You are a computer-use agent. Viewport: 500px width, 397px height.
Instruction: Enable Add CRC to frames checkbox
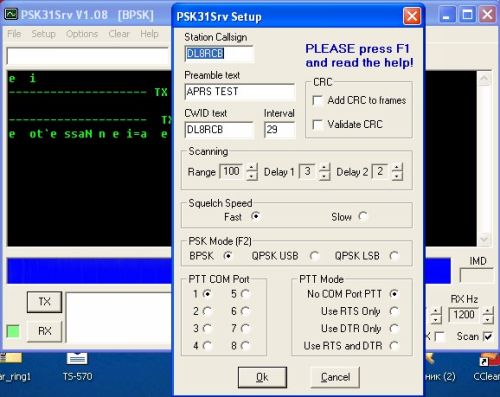(318, 101)
